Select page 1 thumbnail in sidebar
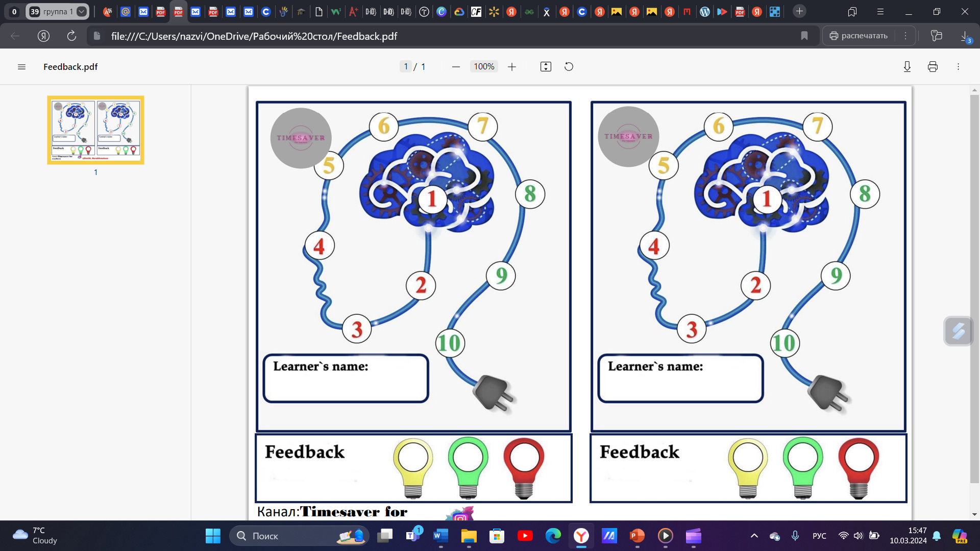Screen dimensions: 980x551 pyautogui.click(x=95, y=130)
